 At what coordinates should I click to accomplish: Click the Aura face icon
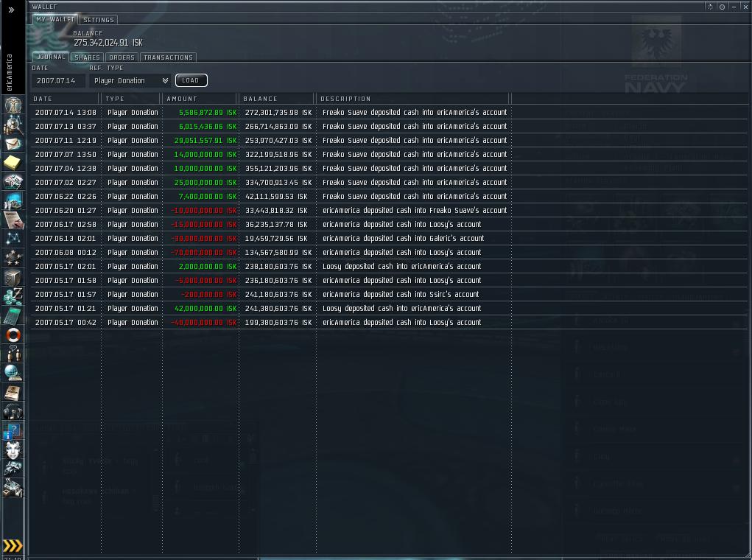point(13,449)
